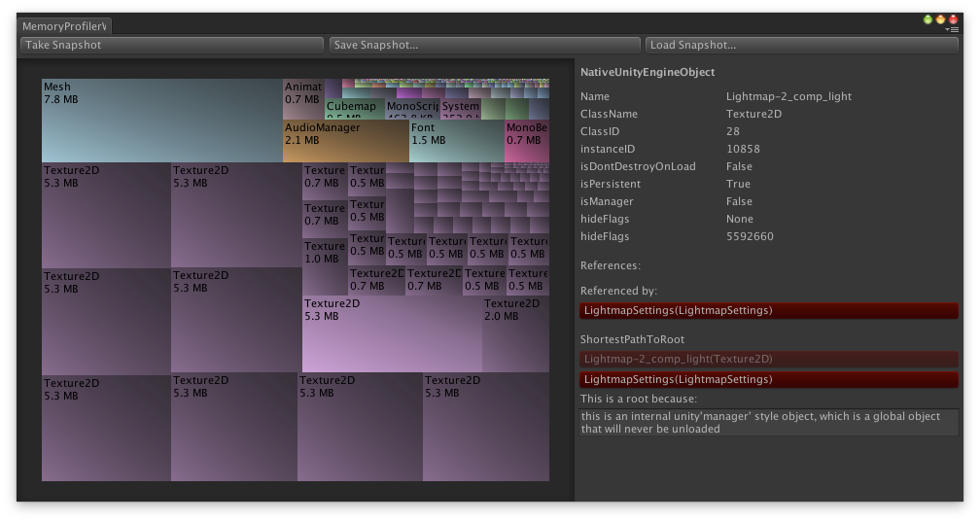This screenshot has width=980, height=522.
Task: Select the Animat 0.7 MB block
Action: pos(302,99)
